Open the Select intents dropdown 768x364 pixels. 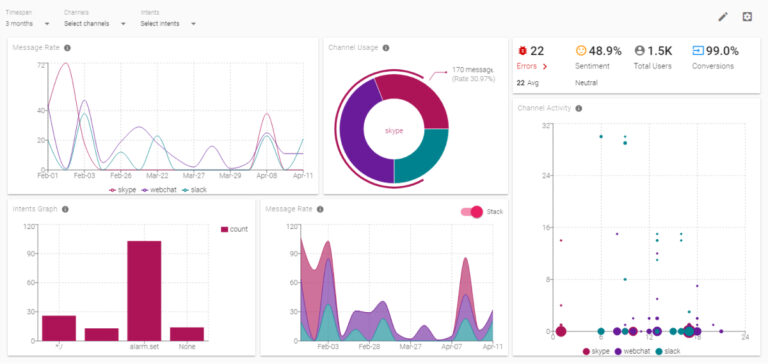click(168, 24)
